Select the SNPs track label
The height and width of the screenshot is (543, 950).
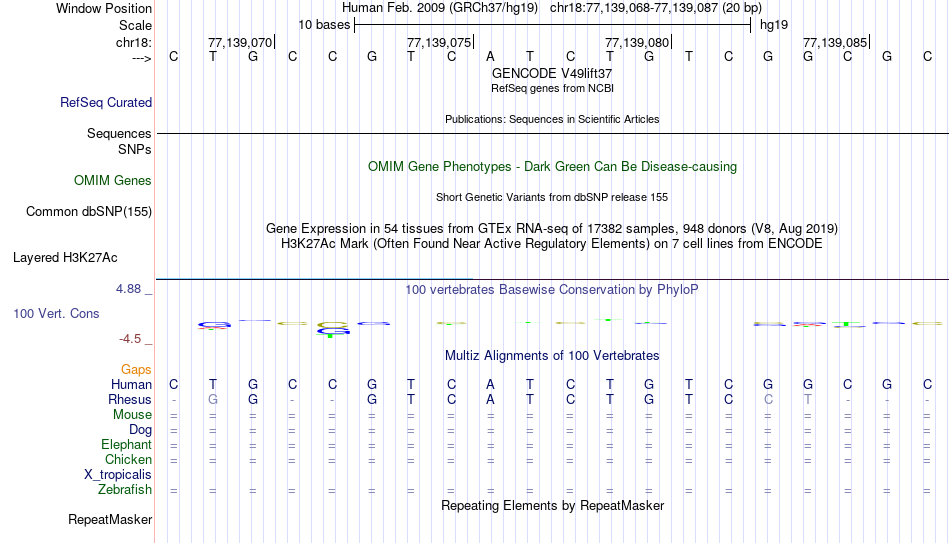click(x=135, y=149)
